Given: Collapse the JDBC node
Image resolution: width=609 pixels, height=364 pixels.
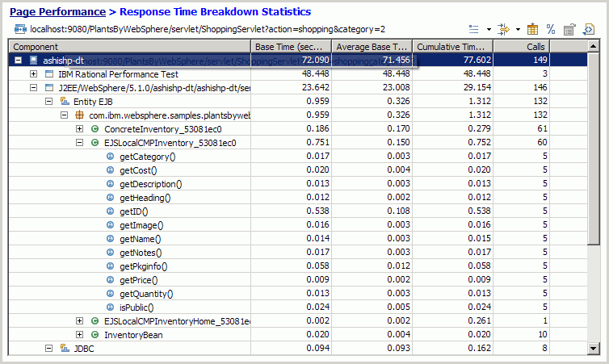Looking at the screenshot, I should 48,348.
